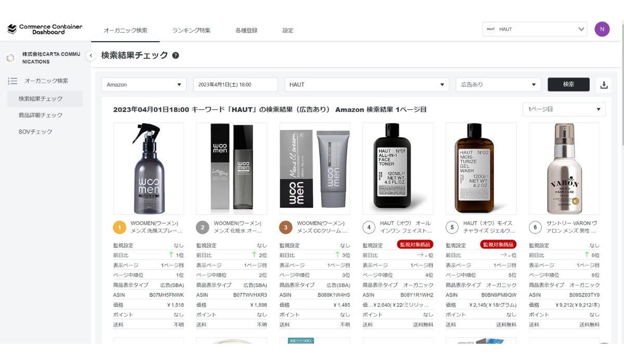624x364 pixels.
Task: Click the list icon beside オーガニック検索 in sidebar
Action: click(x=13, y=81)
